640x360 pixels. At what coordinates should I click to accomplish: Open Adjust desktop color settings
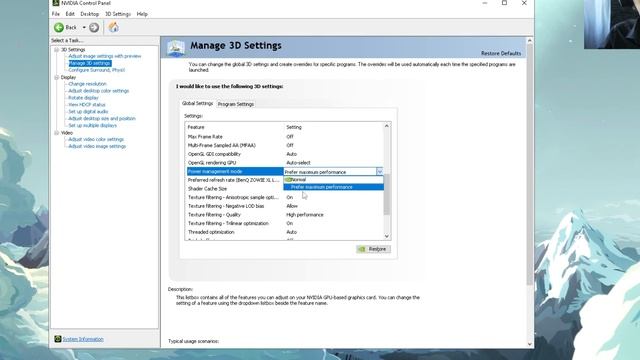98,91
